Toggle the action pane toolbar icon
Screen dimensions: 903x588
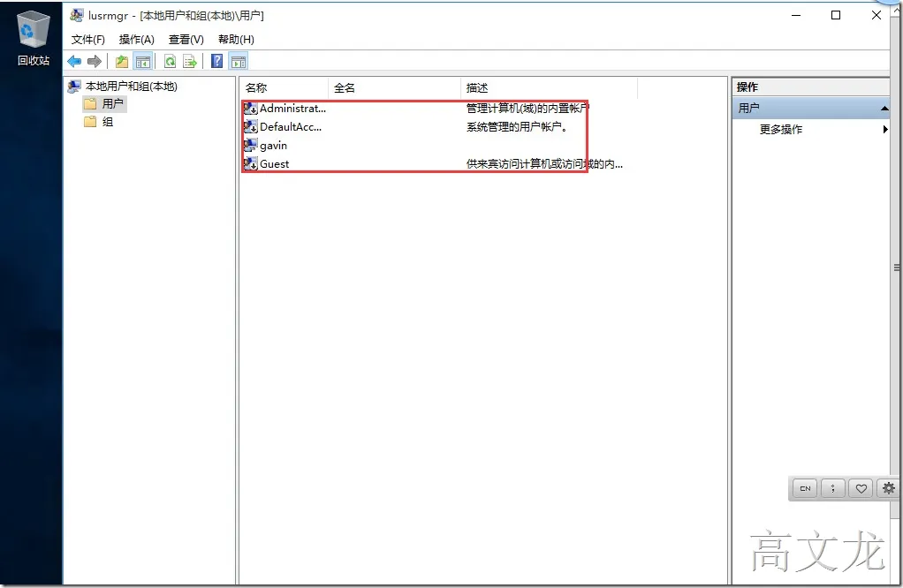238,61
